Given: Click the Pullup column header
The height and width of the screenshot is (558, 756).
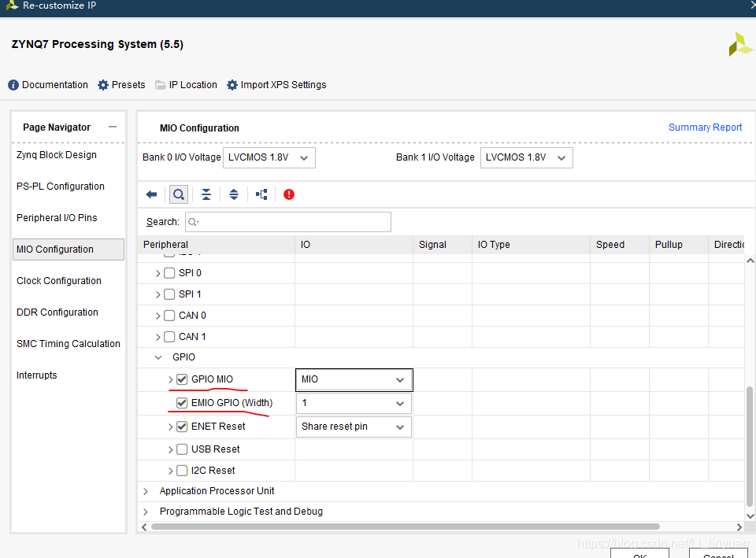Looking at the screenshot, I should pos(679,244).
